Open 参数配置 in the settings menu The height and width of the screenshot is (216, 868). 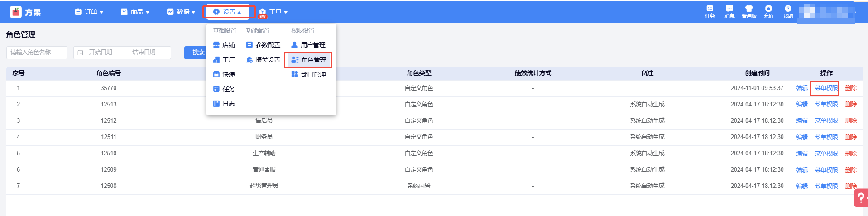tap(263, 45)
